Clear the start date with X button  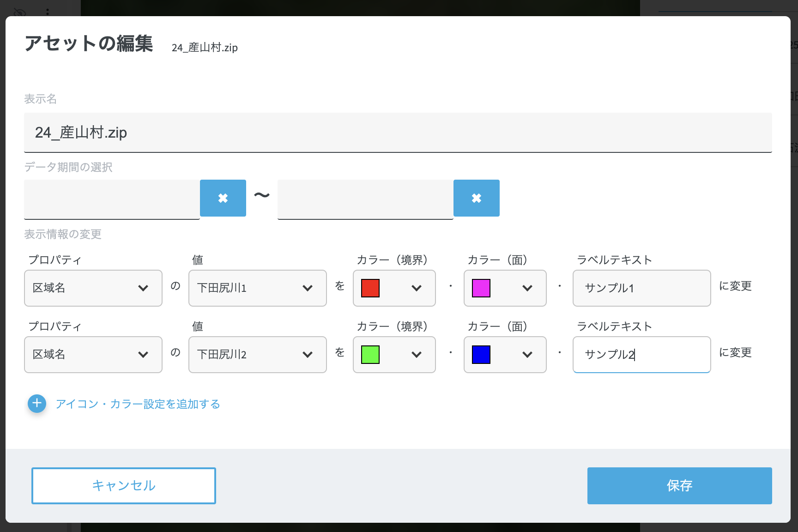point(223,198)
